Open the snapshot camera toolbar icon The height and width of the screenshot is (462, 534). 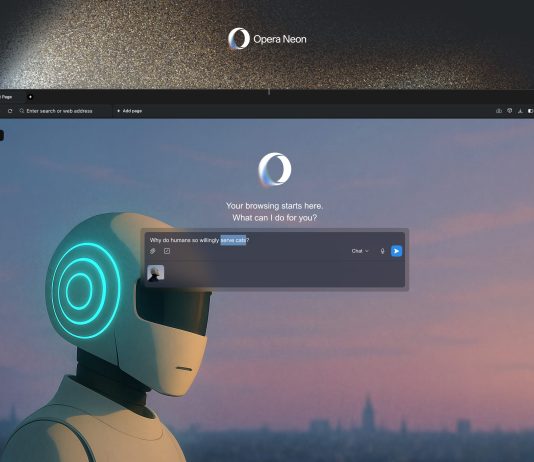pyautogui.click(x=499, y=111)
